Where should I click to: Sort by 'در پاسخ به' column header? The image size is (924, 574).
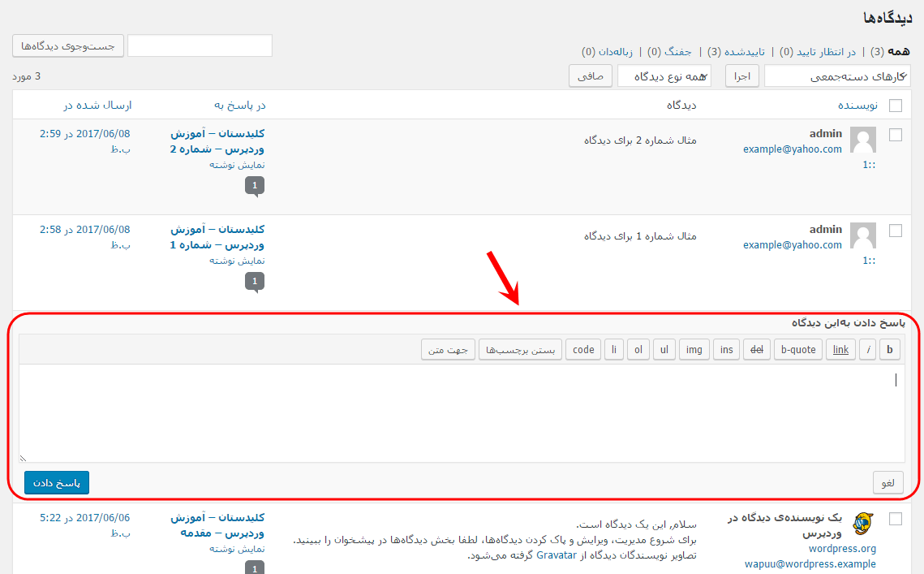[239, 105]
